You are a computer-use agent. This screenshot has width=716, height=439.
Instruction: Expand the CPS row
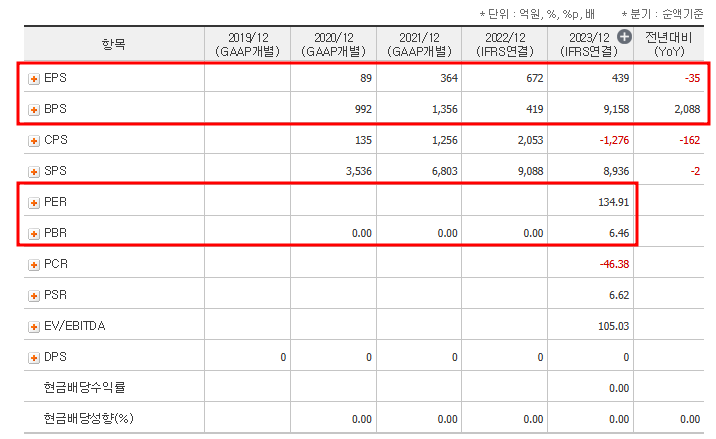34,141
